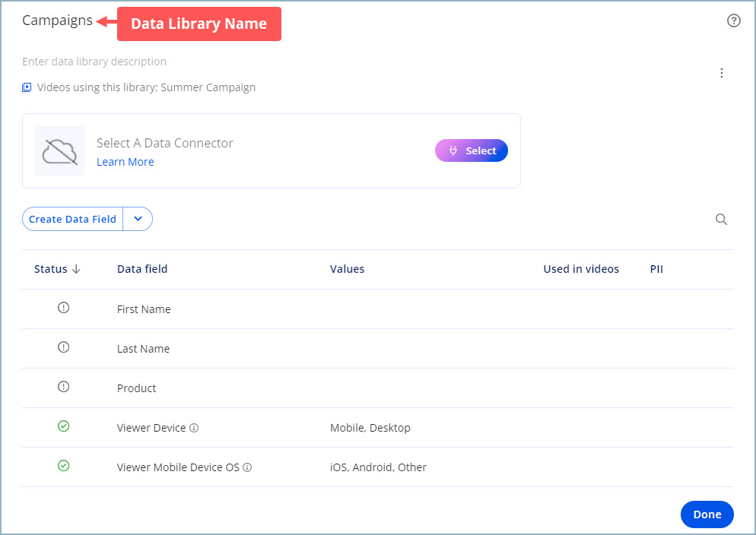
Task: Click the iOS, Android, Other values cell
Action: tap(378, 467)
